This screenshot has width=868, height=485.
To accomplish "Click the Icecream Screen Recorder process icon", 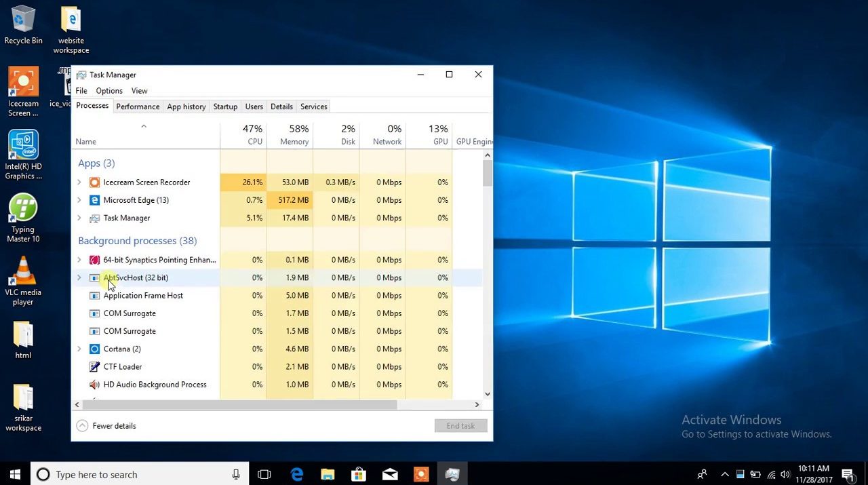I will 95,182.
